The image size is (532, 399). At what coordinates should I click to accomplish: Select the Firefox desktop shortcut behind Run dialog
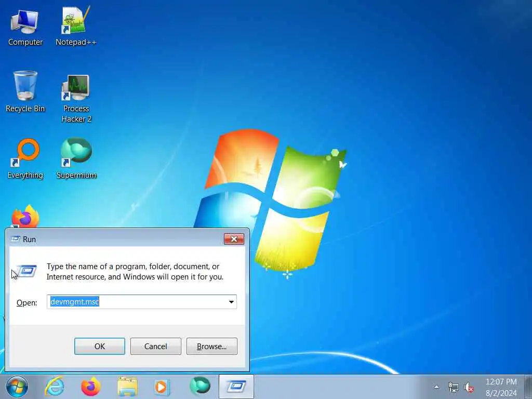pyautogui.click(x=25, y=217)
